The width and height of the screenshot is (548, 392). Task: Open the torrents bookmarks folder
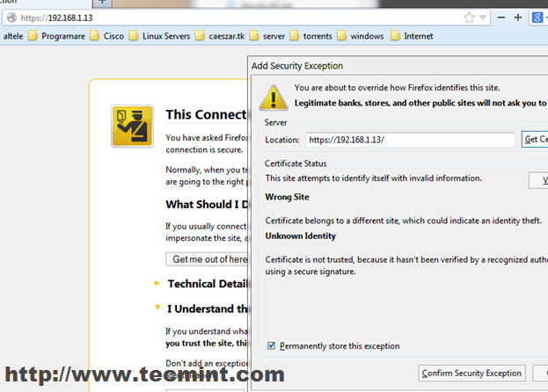coord(311,36)
